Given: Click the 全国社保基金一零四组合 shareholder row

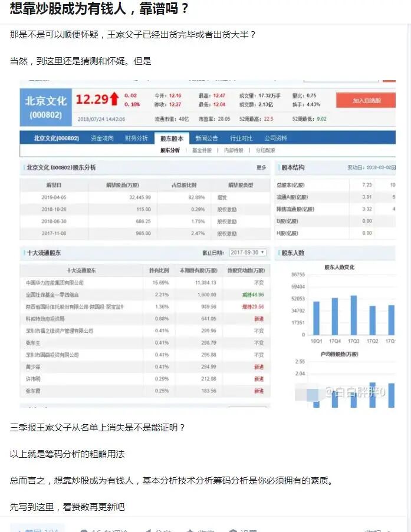Looking at the screenshot, I should click(145, 295).
